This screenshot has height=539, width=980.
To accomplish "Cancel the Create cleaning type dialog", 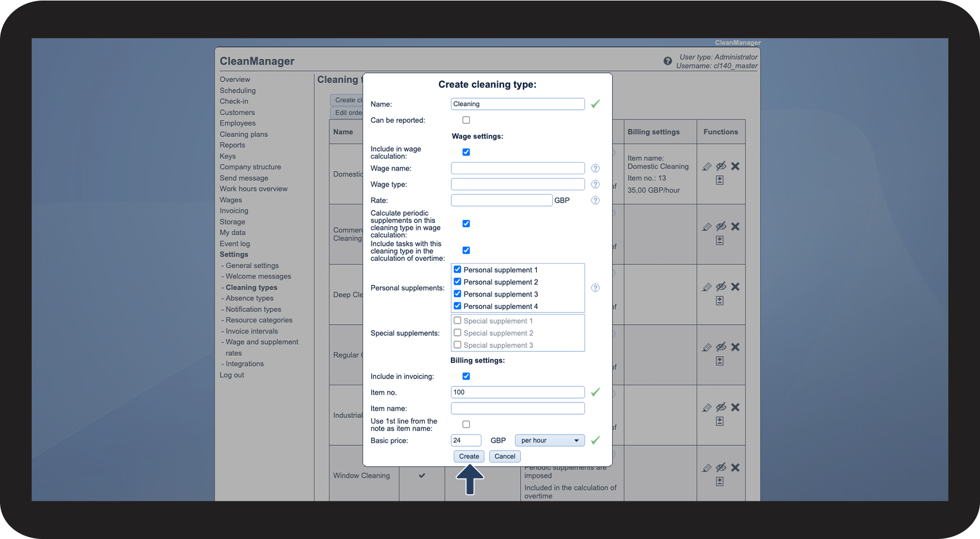I will click(505, 456).
